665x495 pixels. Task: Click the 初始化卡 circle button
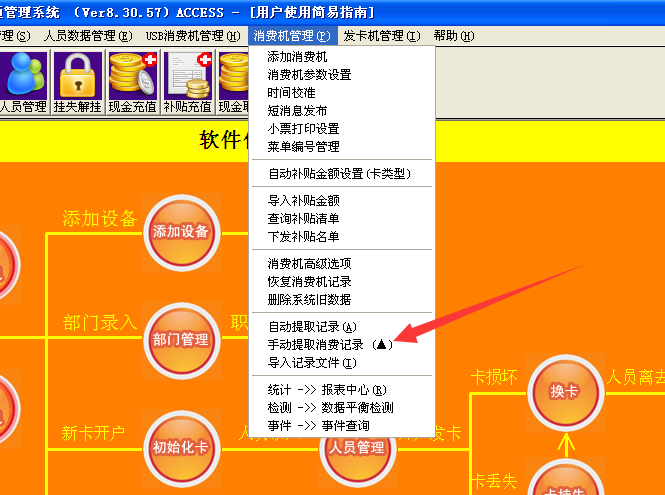pyautogui.click(x=180, y=447)
